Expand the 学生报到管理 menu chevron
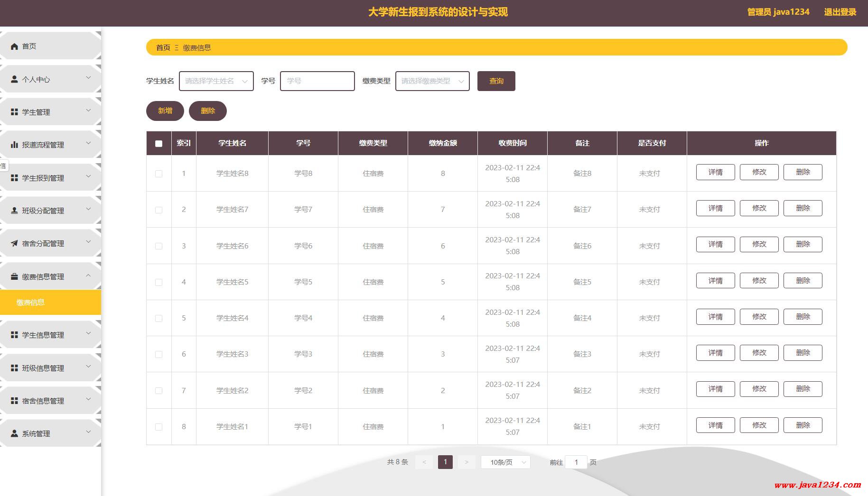This screenshot has height=496, width=868. (88, 176)
